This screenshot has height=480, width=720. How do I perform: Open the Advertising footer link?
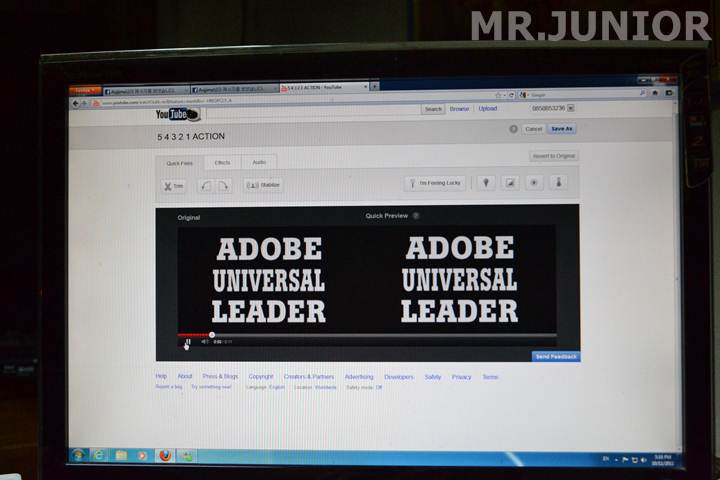click(359, 377)
